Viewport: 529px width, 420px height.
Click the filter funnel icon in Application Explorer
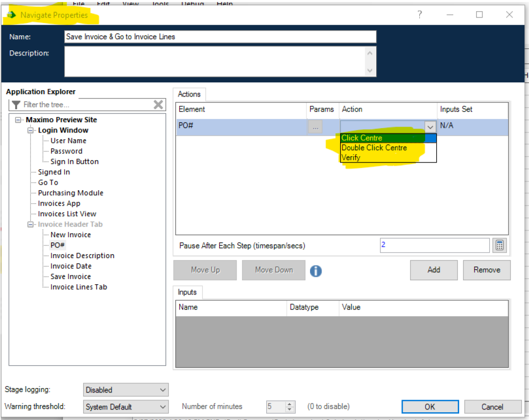tap(16, 105)
